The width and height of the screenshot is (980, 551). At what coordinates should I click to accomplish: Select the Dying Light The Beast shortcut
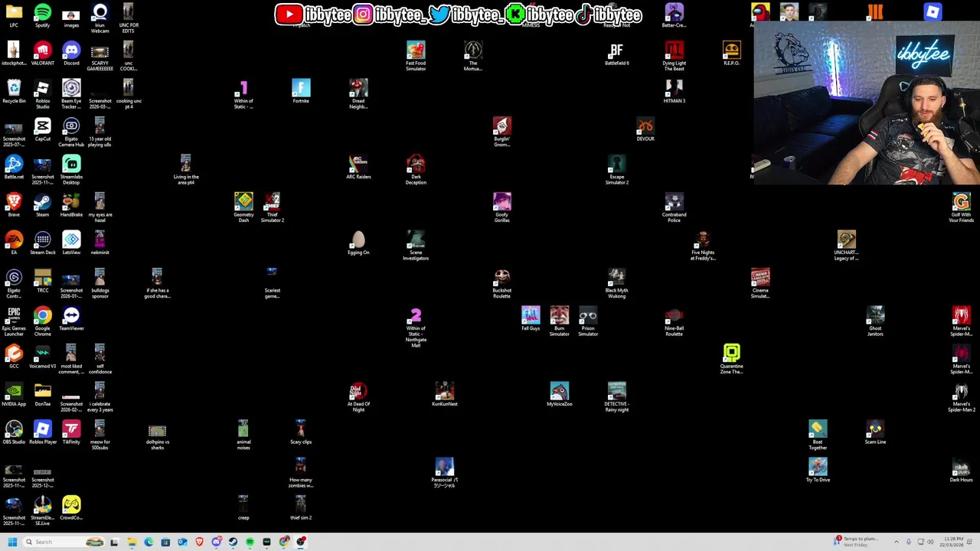[674, 57]
